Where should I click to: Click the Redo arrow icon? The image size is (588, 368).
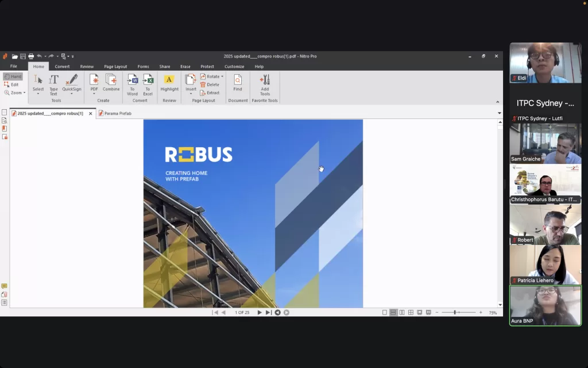click(51, 56)
